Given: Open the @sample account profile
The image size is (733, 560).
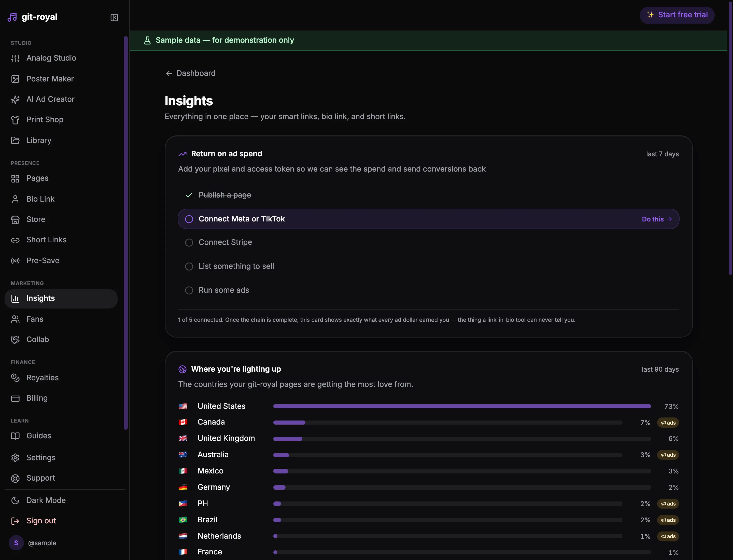Looking at the screenshot, I should pos(33,543).
